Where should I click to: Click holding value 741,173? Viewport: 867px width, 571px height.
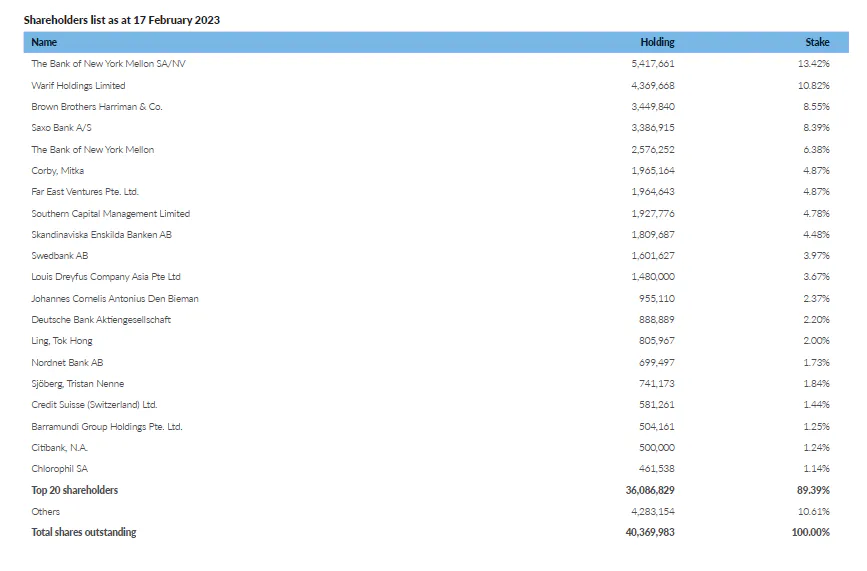[657, 384]
